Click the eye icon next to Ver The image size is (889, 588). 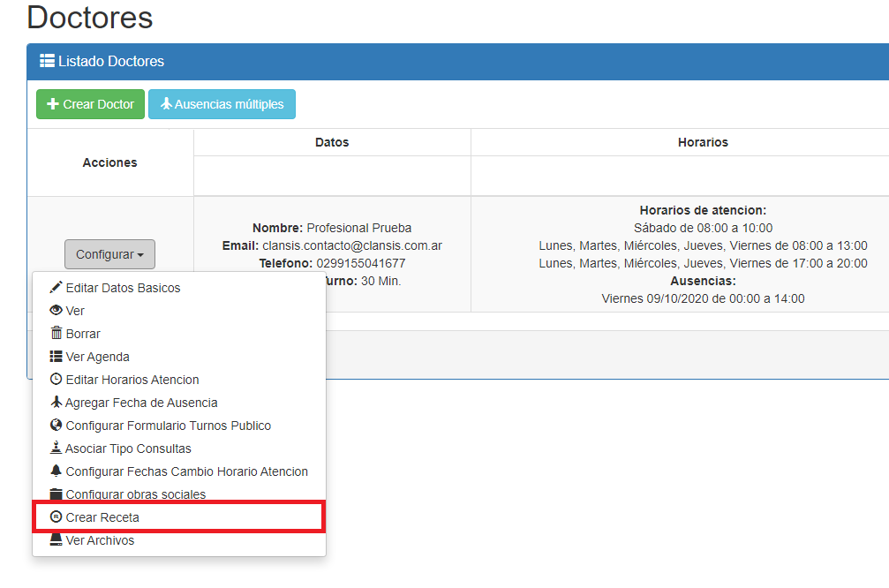(57, 311)
